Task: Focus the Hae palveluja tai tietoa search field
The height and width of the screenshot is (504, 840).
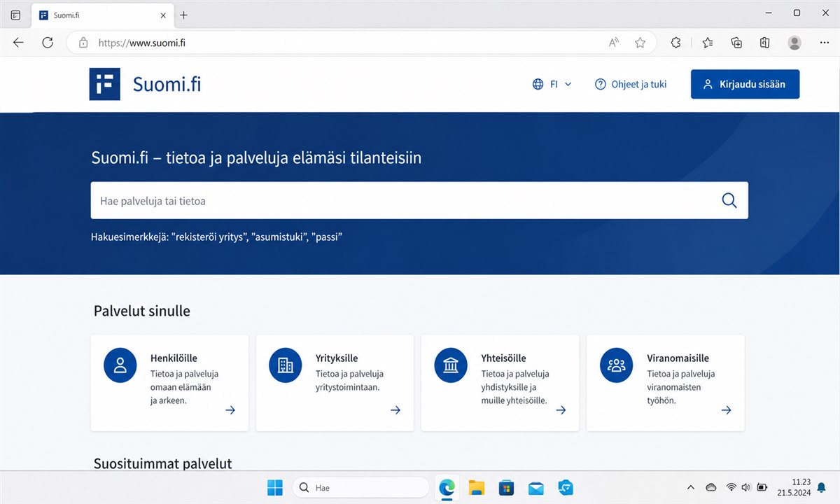Action: pos(419,201)
